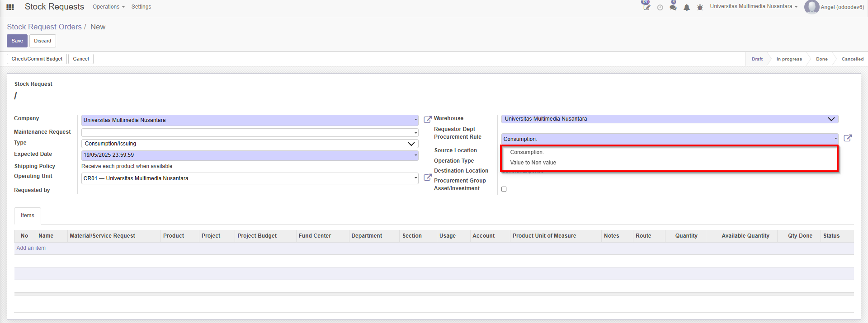
Task: Open external link for Company record
Action: 428,120
